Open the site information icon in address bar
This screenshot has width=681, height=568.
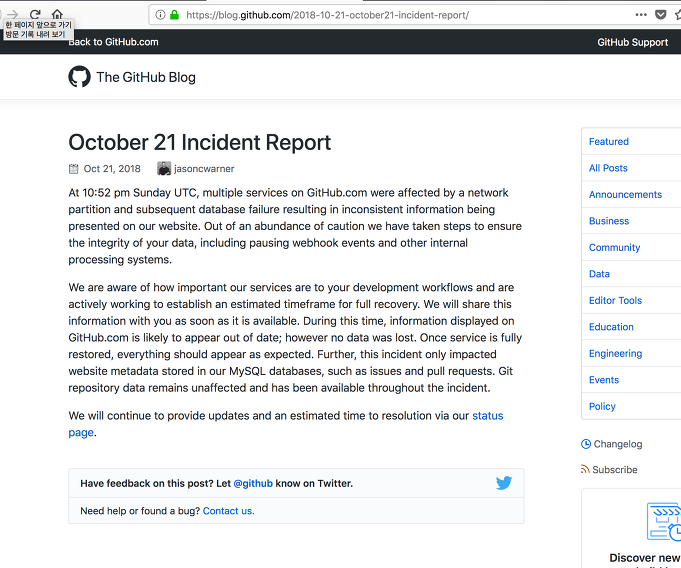pos(160,15)
